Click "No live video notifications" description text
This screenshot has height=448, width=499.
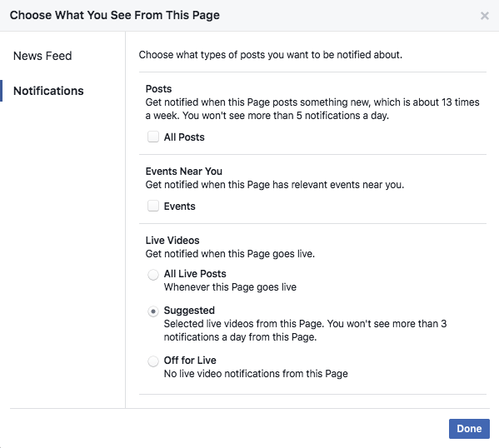pos(256,374)
